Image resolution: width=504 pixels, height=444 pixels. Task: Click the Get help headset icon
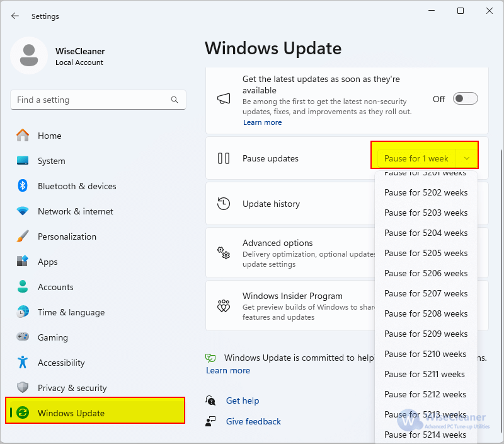[210, 400]
